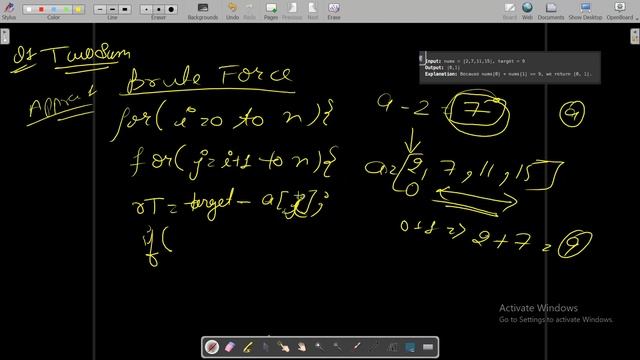This screenshot has width=640, height=360.
Task: Select the highlighter tool in stylus palette
Action: [248, 347]
